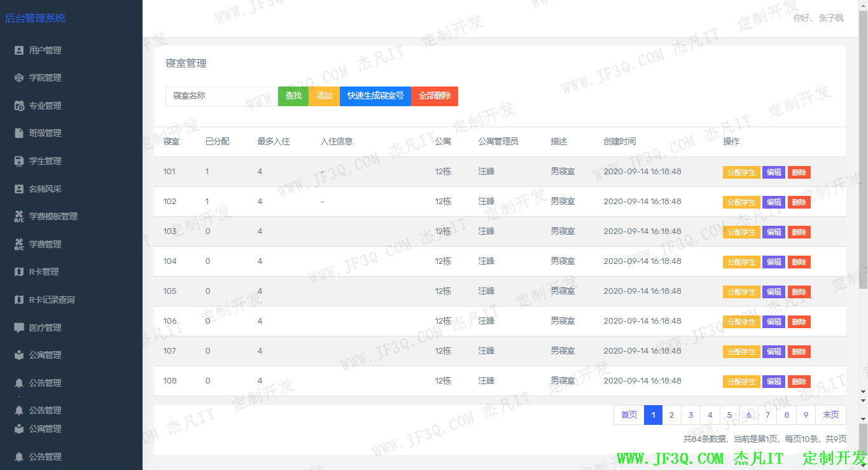Click the 名师风采 sidebar icon
Screen dimensions: 868x470
pos(19,189)
